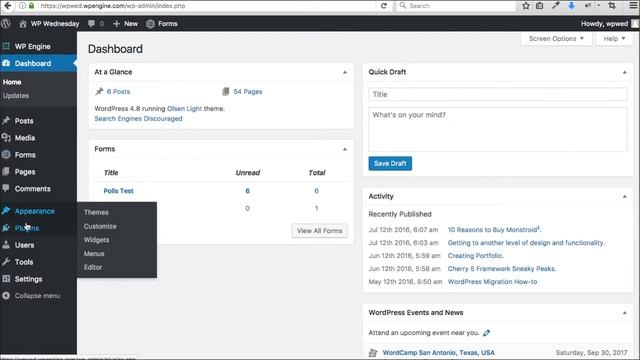Click the home icon beside WP Wednesday
The width and height of the screenshot is (640, 360).
click(23, 24)
